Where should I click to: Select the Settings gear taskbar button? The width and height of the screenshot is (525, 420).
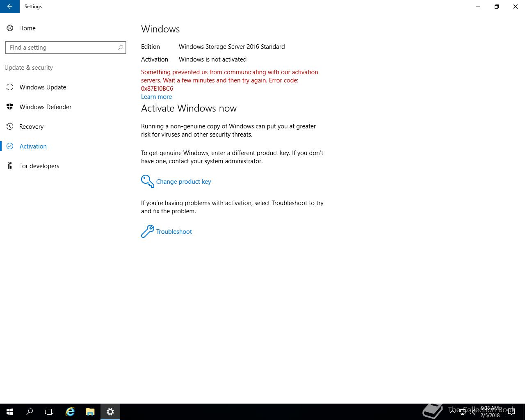click(x=110, y=412)
